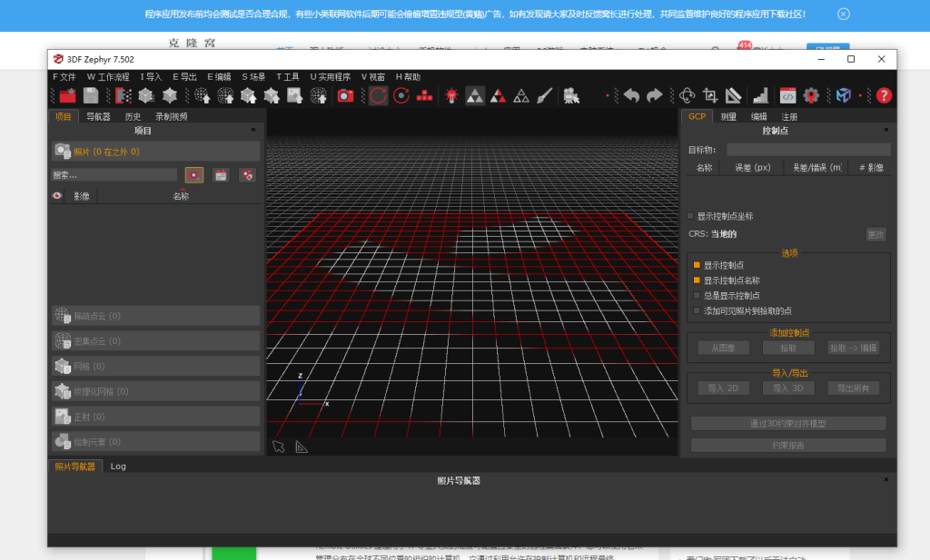Click the 导入 2D button
This screenshot has height=560, width=930.
click(723, 388)
